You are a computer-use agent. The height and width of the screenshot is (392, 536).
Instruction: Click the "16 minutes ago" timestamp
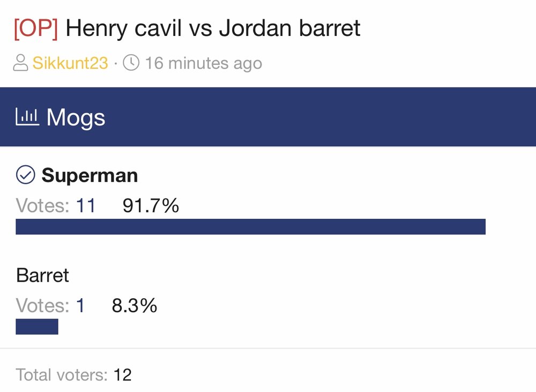(x=203, y=63)
